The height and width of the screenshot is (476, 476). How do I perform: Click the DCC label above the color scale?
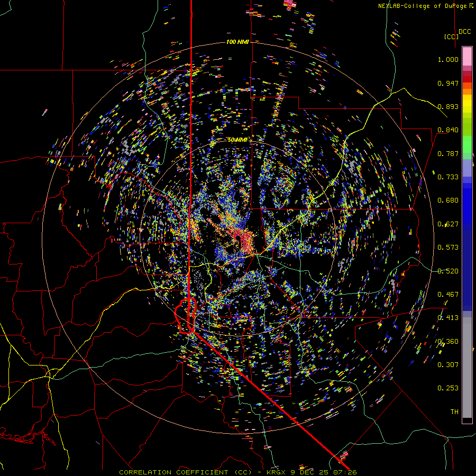(x=464, y=32)
